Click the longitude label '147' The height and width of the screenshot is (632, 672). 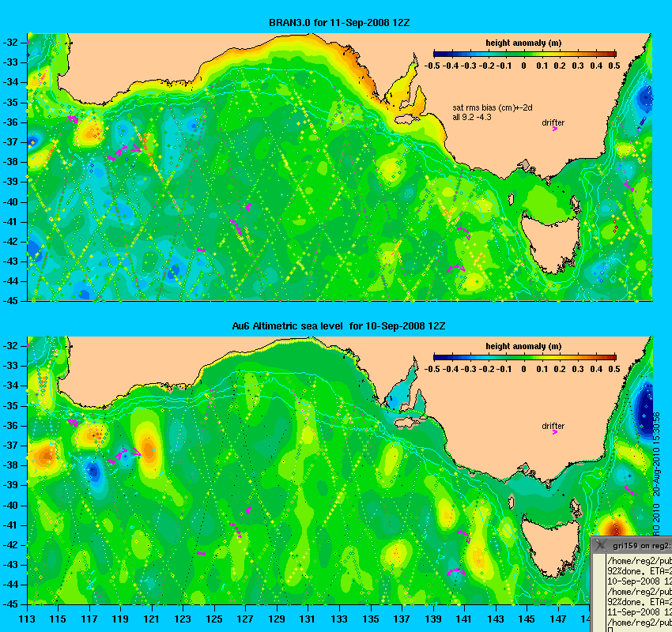tap(558, 619)
